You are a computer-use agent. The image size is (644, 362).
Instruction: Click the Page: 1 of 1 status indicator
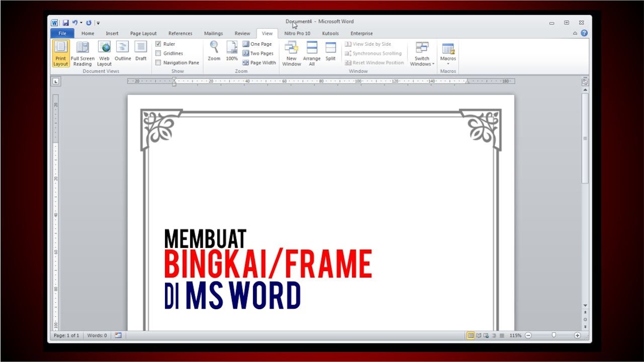66,335
